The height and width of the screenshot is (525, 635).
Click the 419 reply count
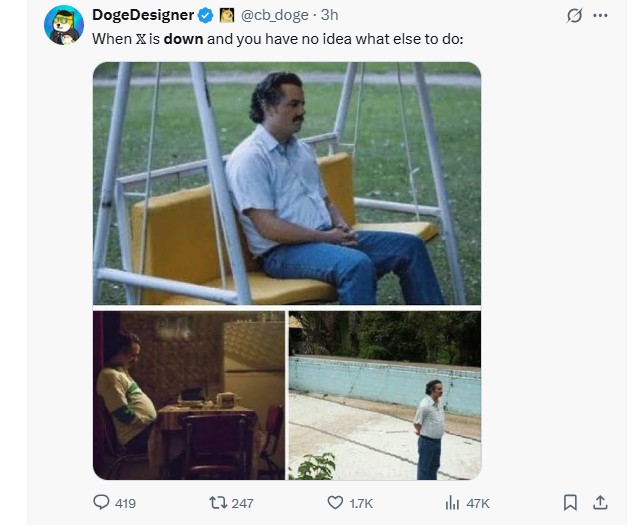pyautogui.click(x=125, y=503)
